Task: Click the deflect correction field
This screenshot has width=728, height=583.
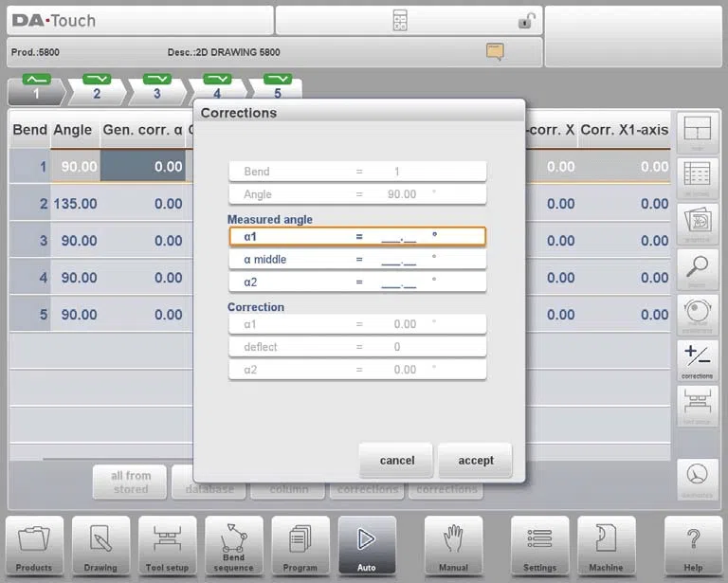Action: [357, 347]
